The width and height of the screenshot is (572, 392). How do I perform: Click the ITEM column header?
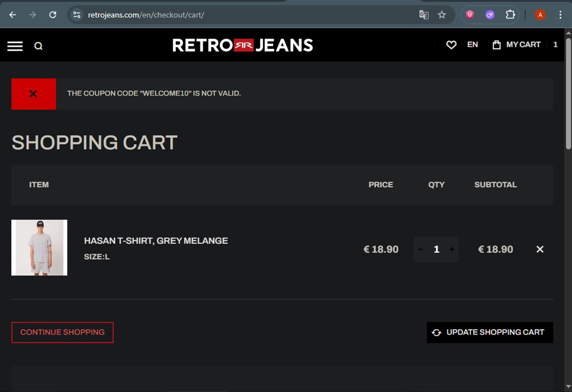coord(39,185)
